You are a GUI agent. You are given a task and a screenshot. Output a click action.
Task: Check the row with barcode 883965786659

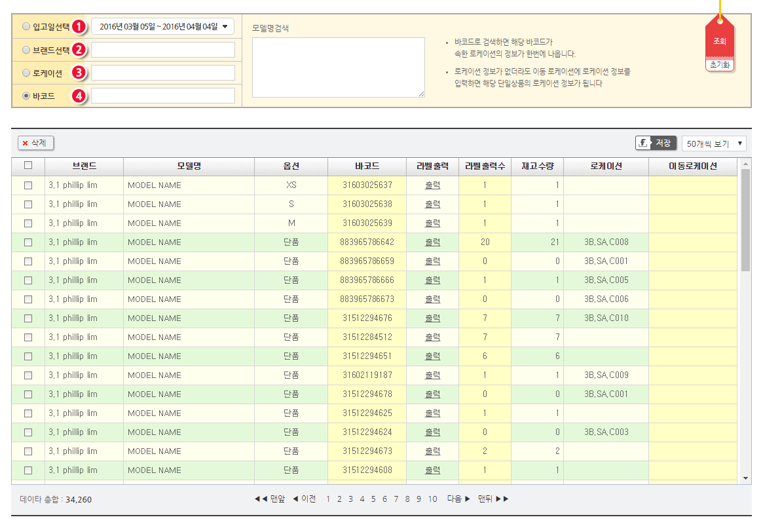coord(28,261)
